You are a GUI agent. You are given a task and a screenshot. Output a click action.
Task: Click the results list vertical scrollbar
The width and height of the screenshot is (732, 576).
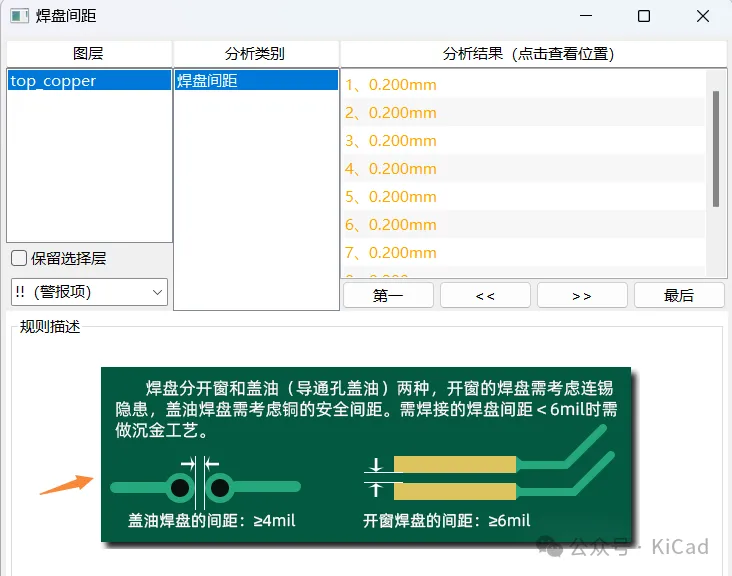click(715, 148)
